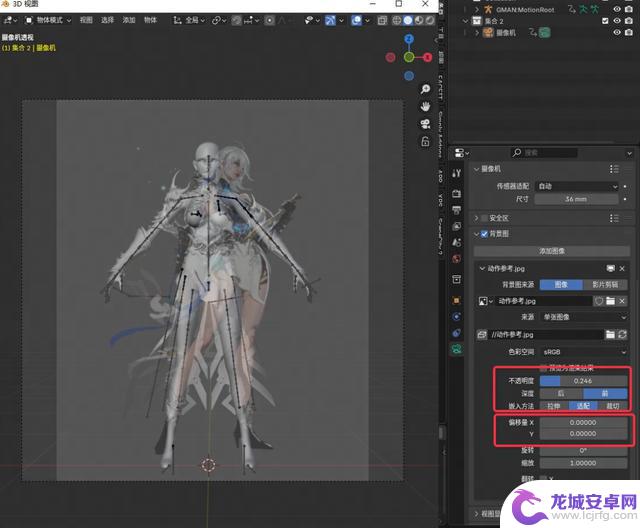Open the object visibility and selectability dropdown

pyautogui.click(x=312, y=20)
